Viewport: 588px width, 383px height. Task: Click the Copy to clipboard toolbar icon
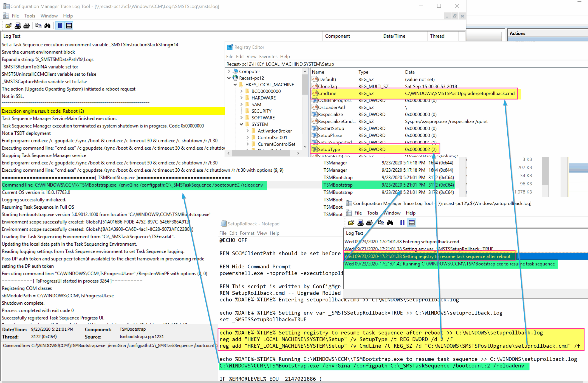pyautogui.click(x=38, y=26)
